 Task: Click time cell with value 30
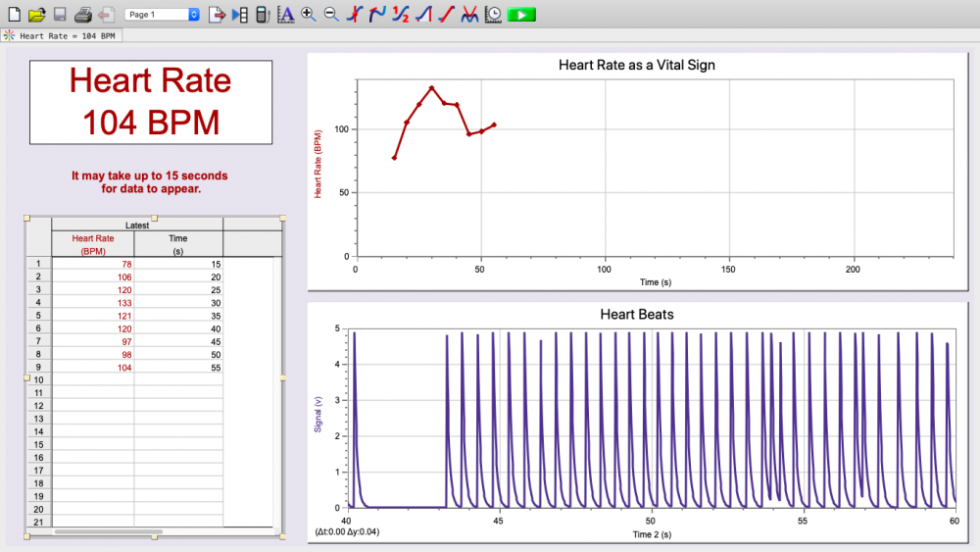[x=178, y=303]
